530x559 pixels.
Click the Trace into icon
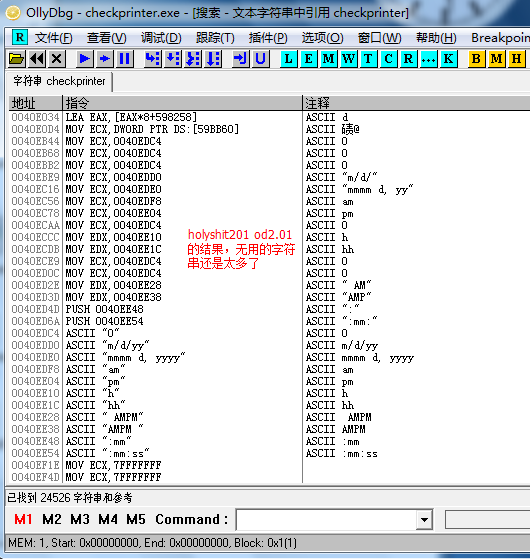[193, 58]
